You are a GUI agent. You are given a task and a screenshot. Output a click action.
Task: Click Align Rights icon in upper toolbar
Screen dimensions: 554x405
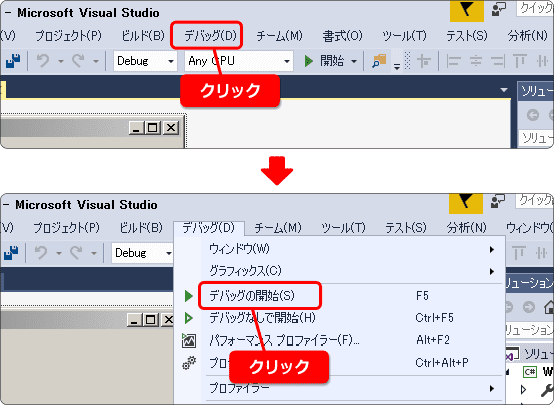(498, 61)
